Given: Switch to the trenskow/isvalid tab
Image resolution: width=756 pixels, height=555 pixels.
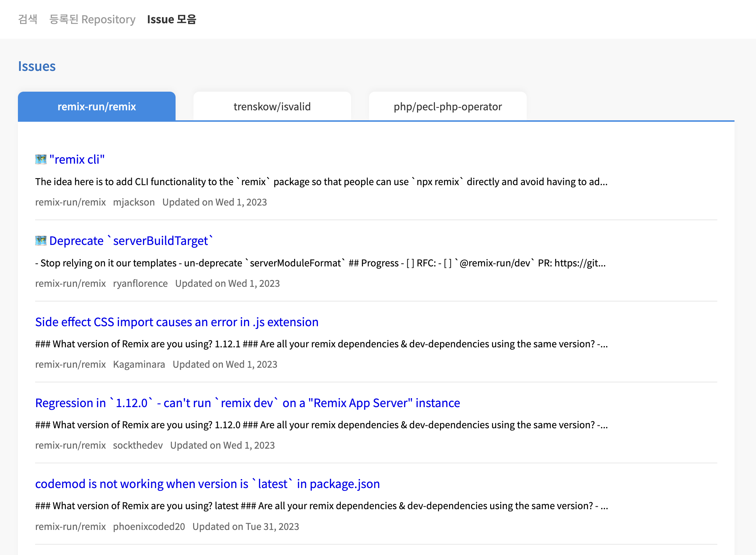Looking at the screenshot, I should (x=272, y=106).
